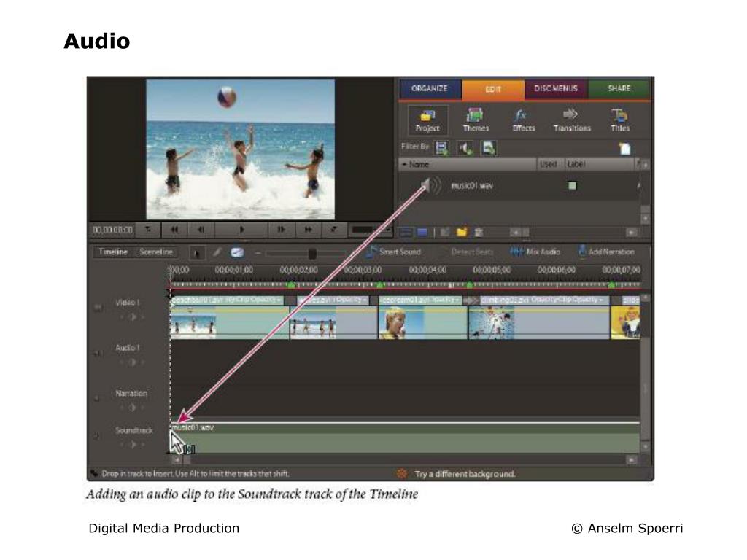Viewport: 747px width, 560px height.
Task: Click the trash Clear icon in project panel
Action: [x=479, y=232]
